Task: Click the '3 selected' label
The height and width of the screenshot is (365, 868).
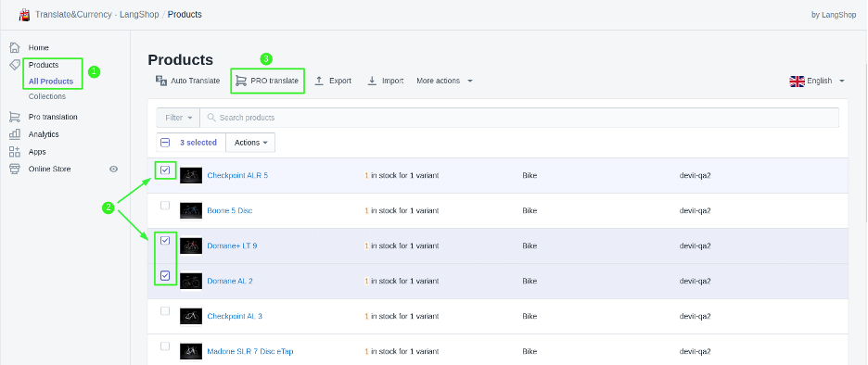Action: tap(198, 142)
